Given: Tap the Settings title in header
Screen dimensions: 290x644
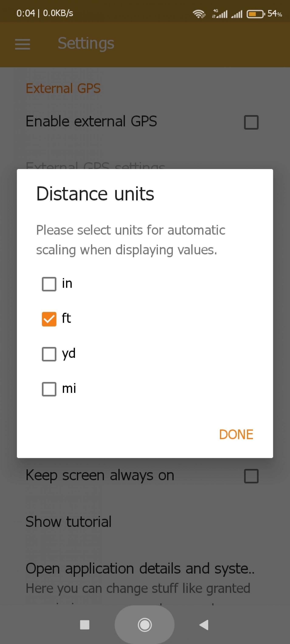Looking at the screenshot, I should coord(86,43).
